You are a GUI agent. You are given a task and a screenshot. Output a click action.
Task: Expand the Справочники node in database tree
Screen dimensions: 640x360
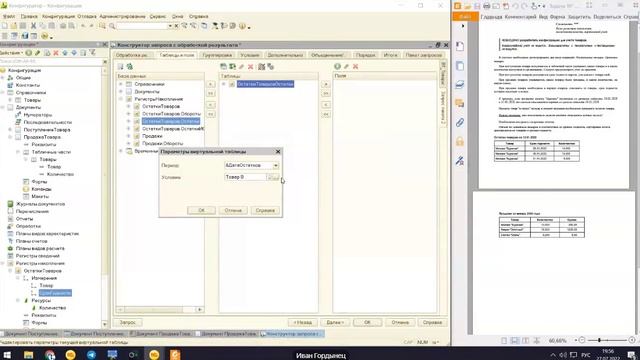tap(121, 84)
